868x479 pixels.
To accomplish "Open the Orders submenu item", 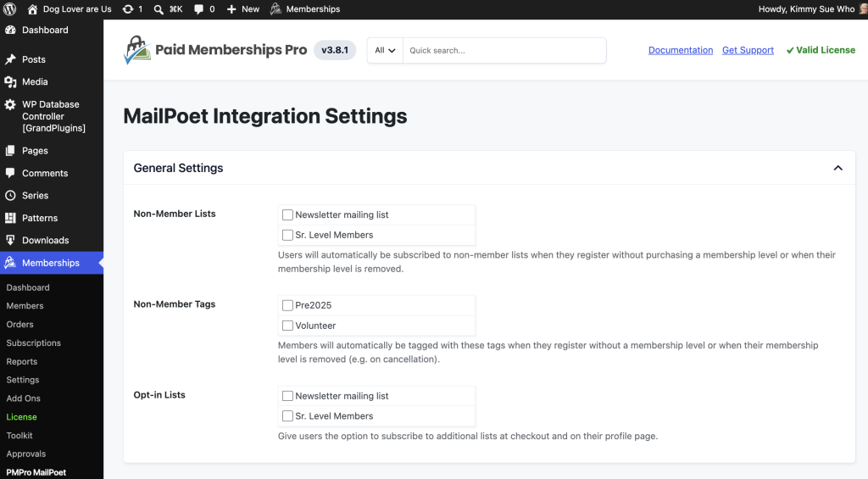I will [20, 325].
